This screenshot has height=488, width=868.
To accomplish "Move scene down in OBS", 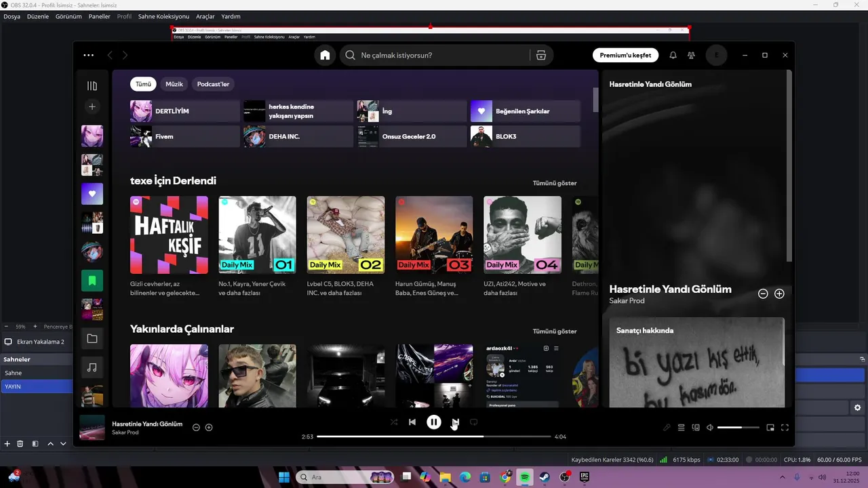I will [63, 444].
